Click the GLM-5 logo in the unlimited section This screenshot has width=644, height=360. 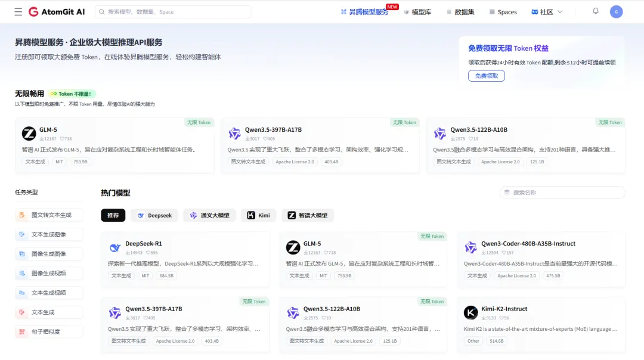29,134
